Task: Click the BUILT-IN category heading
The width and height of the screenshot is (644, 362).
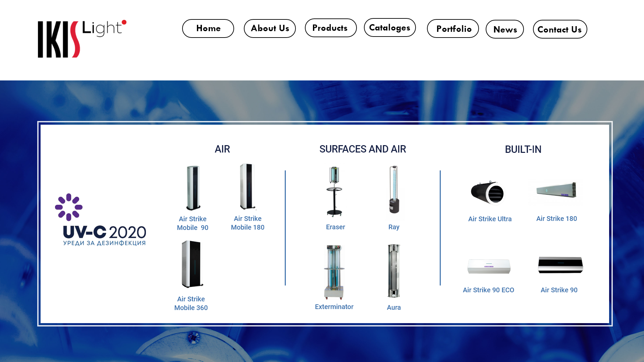Action: tap(523, 149)
